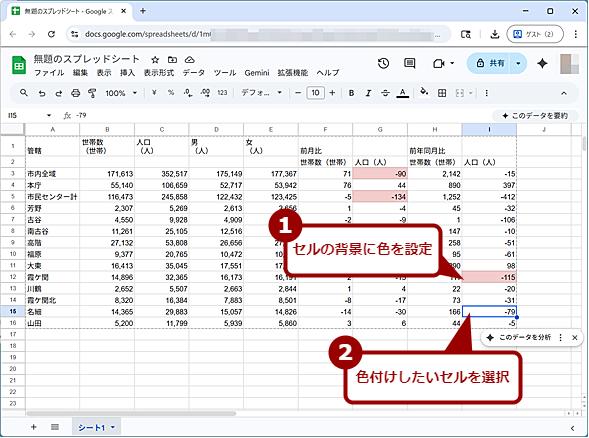Click the このデータを要約 button
Screen dimensions: 589x438
click(535, 116)
